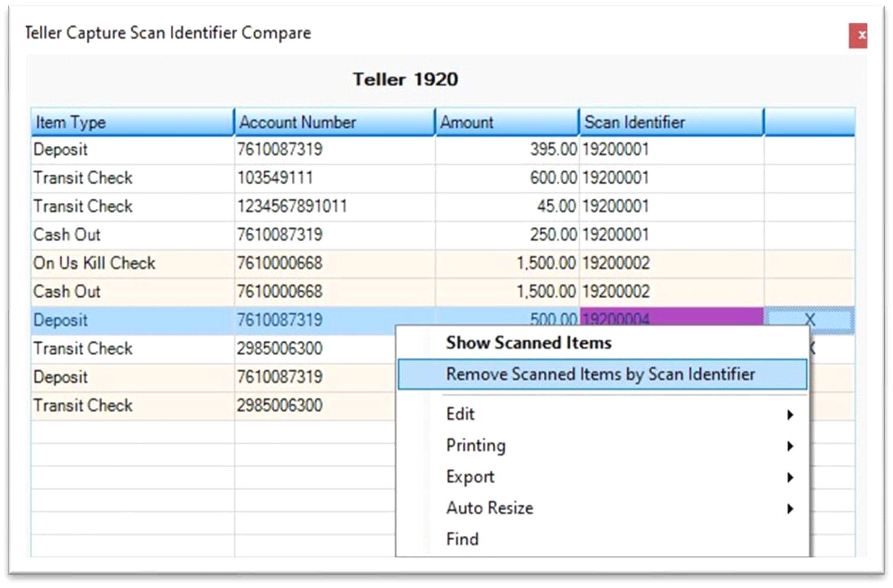Click the 1,500.00 amount in the Cash Out row
Image resolution: width=893 pixels, height=588 pixels.
507,292
